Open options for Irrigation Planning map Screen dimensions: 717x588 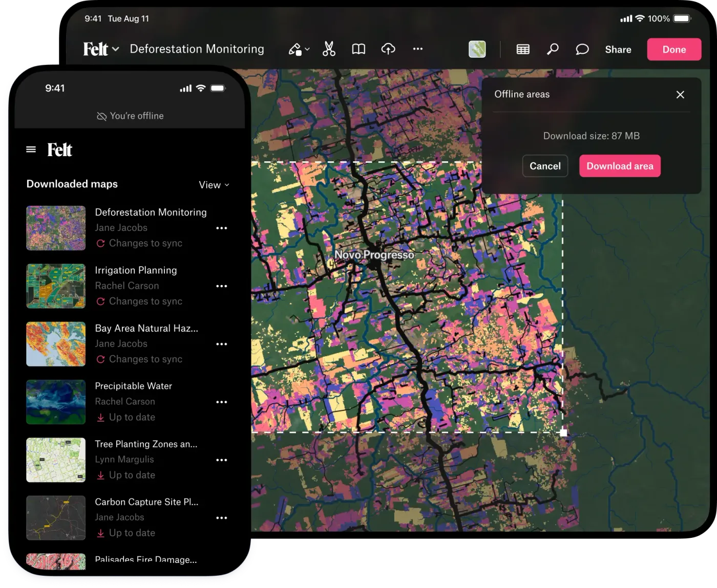(x=222, y=286)
